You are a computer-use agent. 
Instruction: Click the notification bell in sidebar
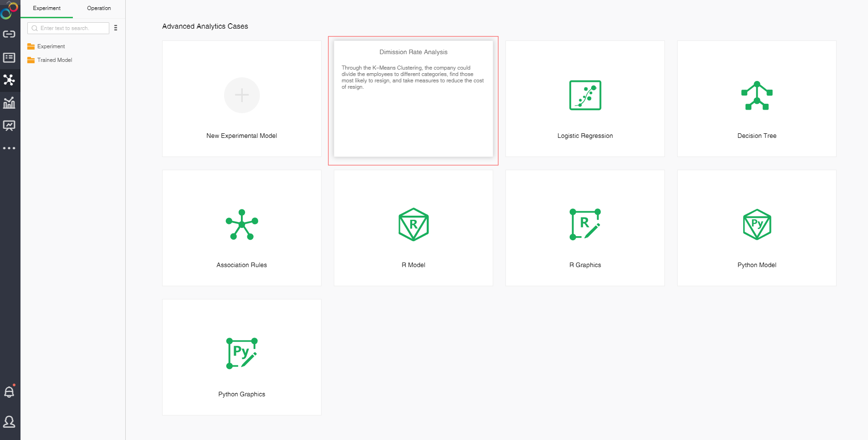click(x=9, y=392)
